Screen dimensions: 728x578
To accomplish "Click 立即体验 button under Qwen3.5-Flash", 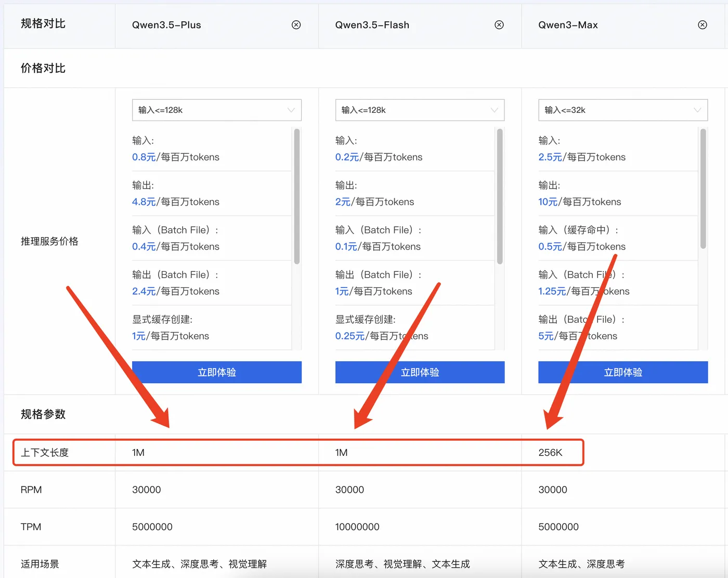I will pos(420,372).
